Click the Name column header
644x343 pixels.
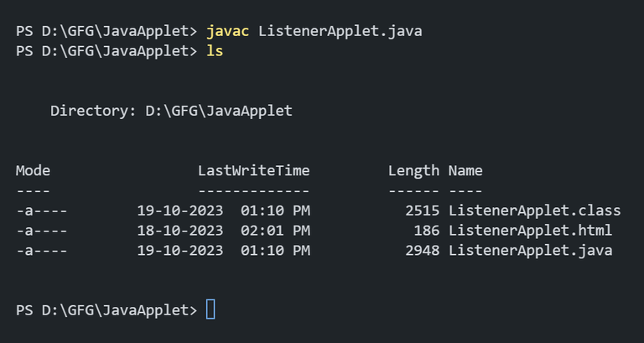[465, 170]
